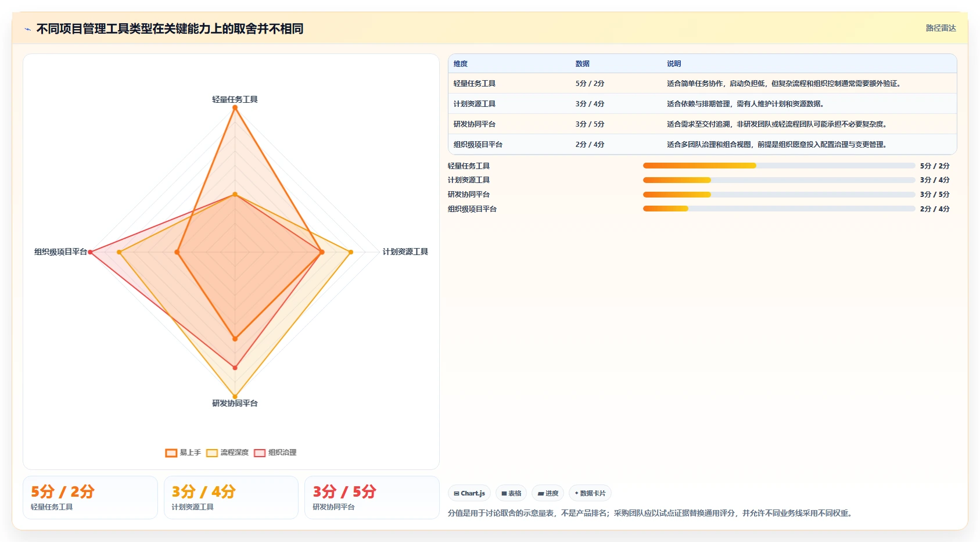Click 计划资源工具 cell in the table
Viewport: 980px width, 542px height.
pos(475,104)
